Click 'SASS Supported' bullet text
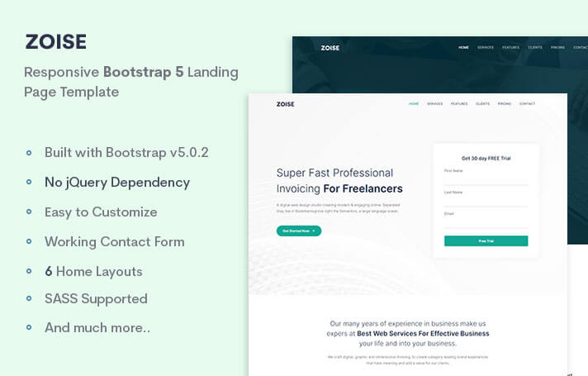The image size is (588, 376). tap(96, 299)
